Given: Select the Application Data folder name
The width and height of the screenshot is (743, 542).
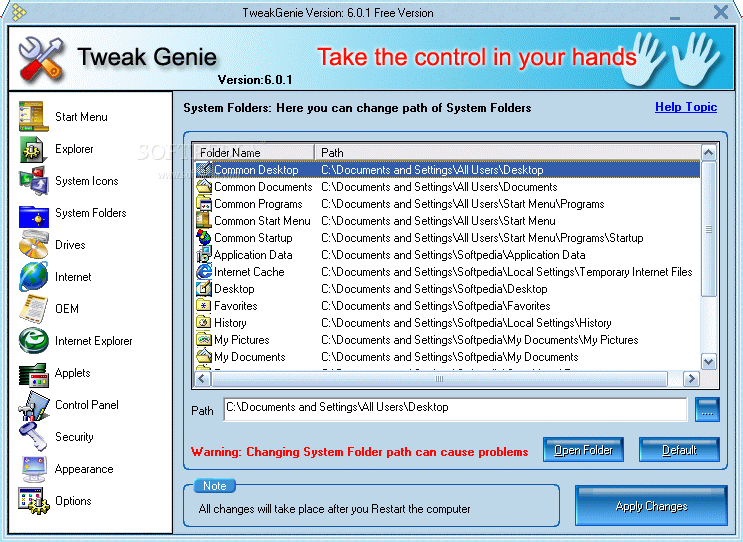Looking at the screenshot, I should coord(253,255).
